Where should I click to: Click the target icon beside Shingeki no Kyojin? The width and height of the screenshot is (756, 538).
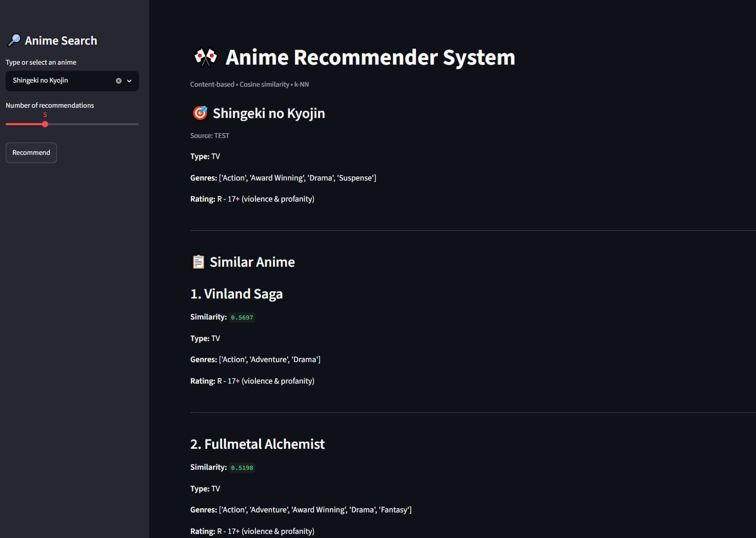coord(200,113)
